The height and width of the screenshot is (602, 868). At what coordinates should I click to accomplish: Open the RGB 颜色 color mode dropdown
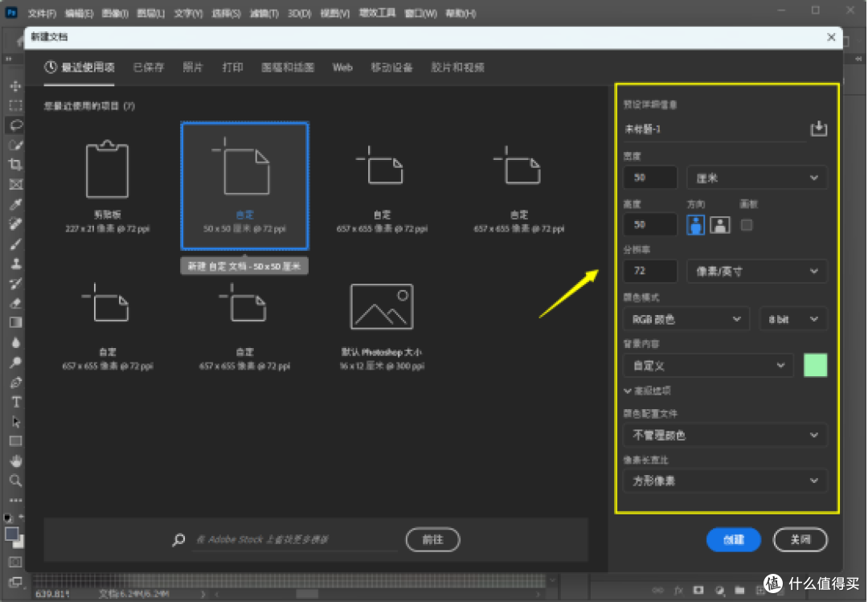point(686,319)
